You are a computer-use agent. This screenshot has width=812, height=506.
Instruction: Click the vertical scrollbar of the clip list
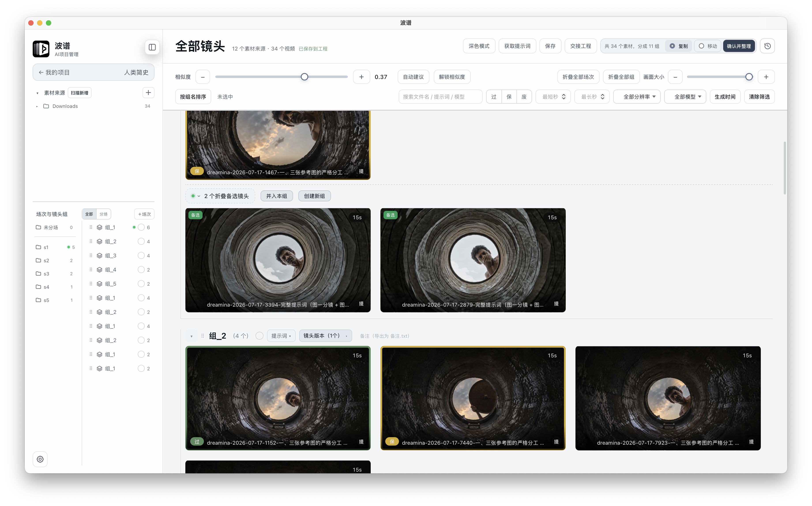click(785, 168)
